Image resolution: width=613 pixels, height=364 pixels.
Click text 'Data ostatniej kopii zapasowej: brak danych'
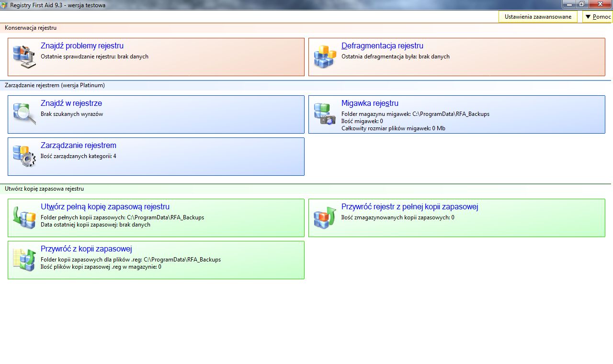(95, 225)
